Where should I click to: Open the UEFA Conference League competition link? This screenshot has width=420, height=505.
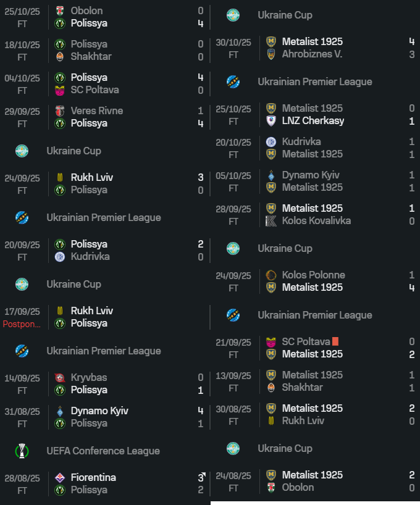pyautogui.click(x=103, y=451)
